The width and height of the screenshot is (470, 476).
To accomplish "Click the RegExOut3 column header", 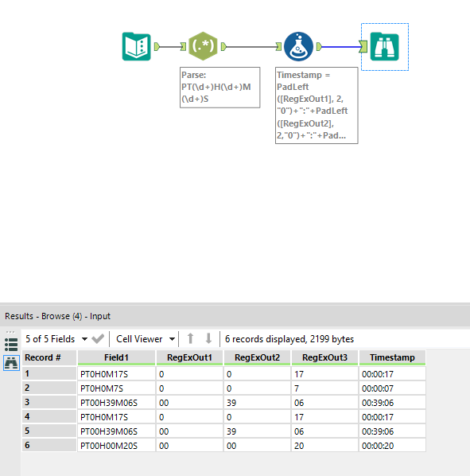I will pos(324,357).
